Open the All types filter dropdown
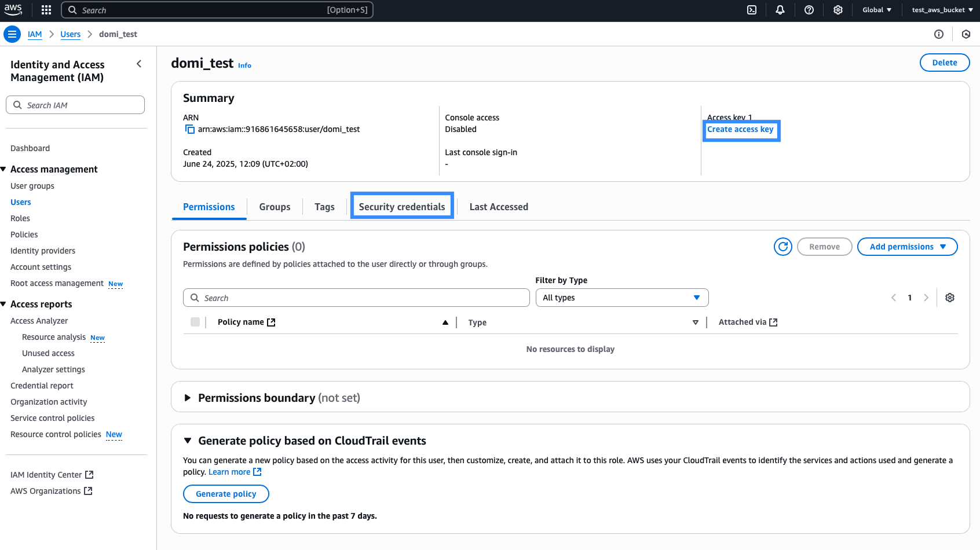Screen dimensions: 980x550 click(622, 298)
